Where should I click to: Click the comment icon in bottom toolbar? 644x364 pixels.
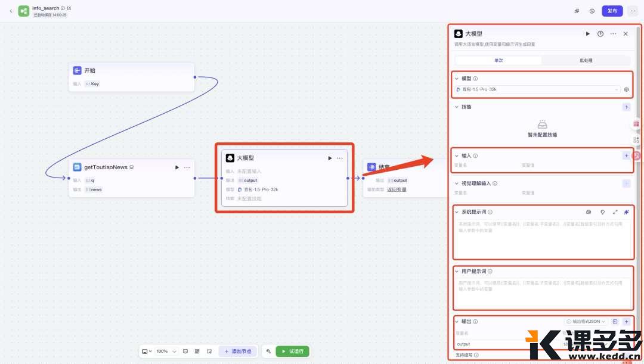tap(185, 351)
